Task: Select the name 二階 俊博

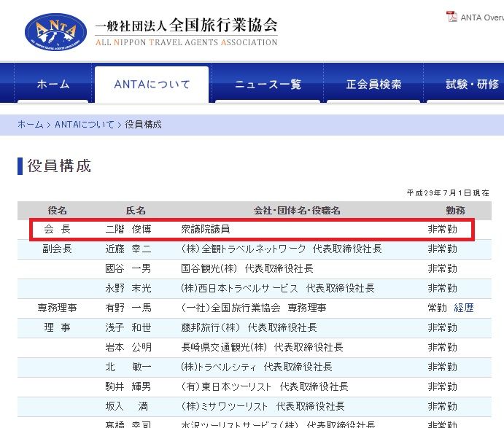Action: coord(128,229)
